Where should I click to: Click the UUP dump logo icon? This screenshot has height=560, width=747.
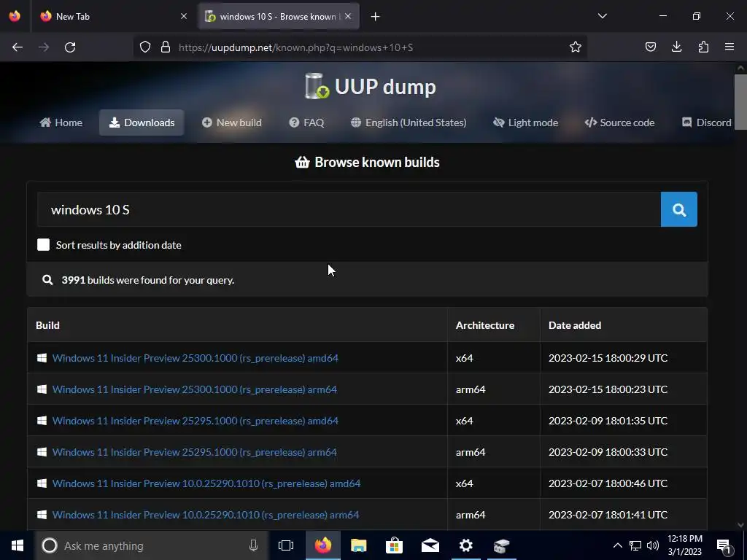tap(317, 86)
